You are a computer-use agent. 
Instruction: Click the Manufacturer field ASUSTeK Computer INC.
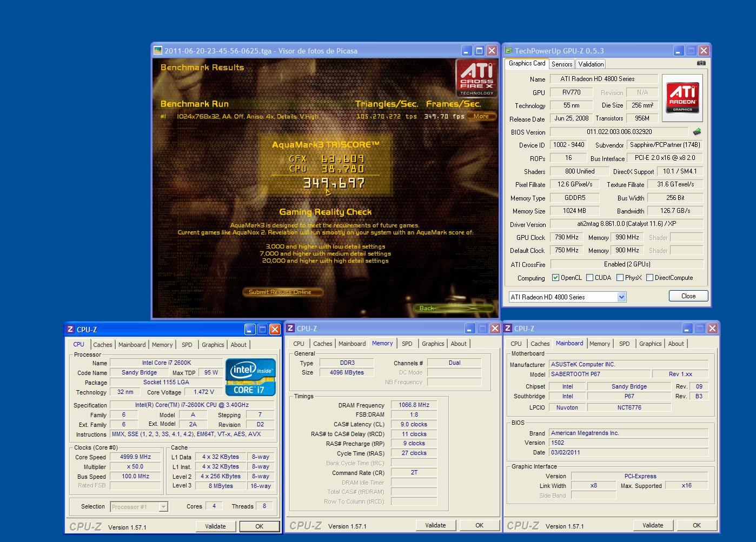coord(628,364)
